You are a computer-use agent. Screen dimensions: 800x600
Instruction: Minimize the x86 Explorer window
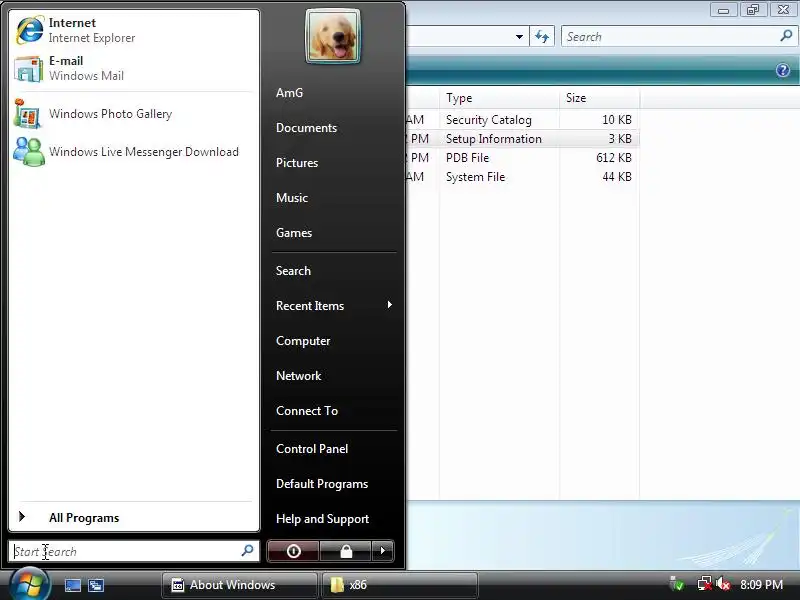[723, 10]
